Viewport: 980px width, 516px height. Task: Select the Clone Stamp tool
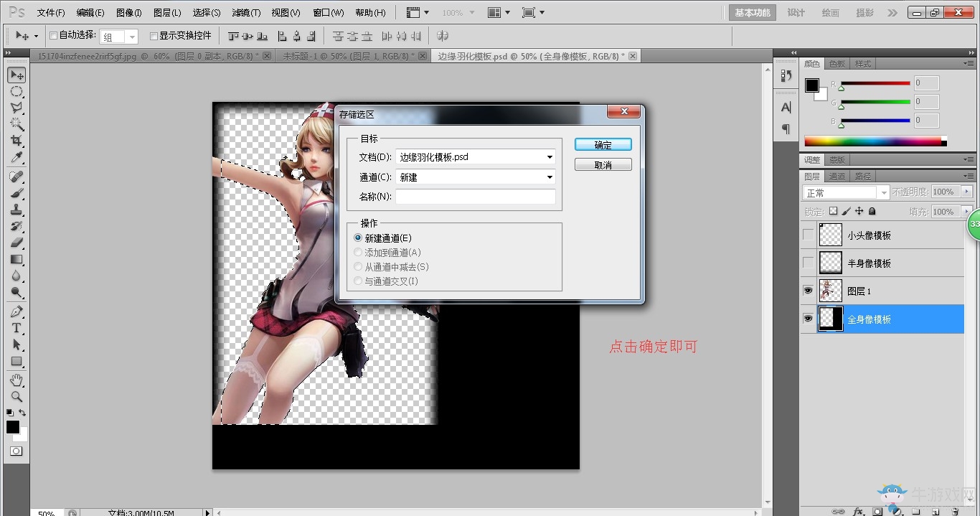[x=17, y=210]
